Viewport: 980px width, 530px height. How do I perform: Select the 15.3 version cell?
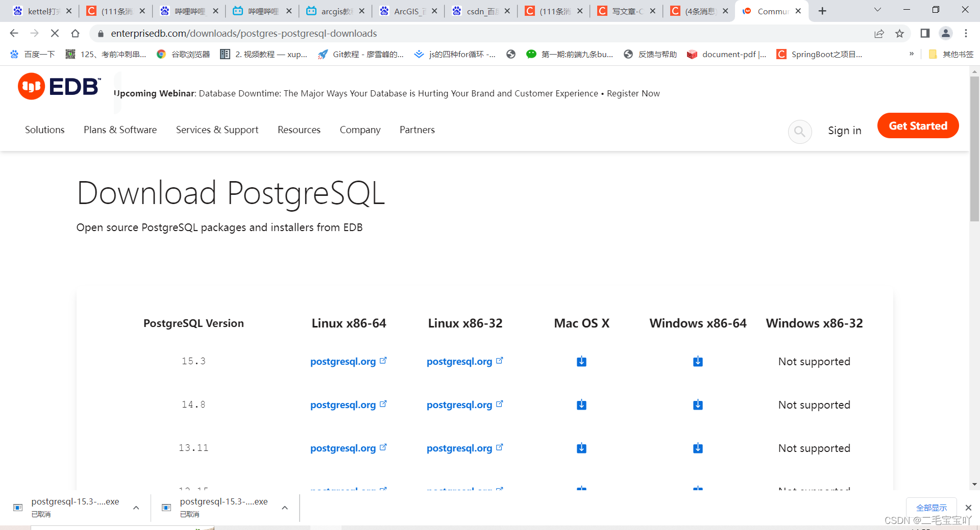[193, 361]
